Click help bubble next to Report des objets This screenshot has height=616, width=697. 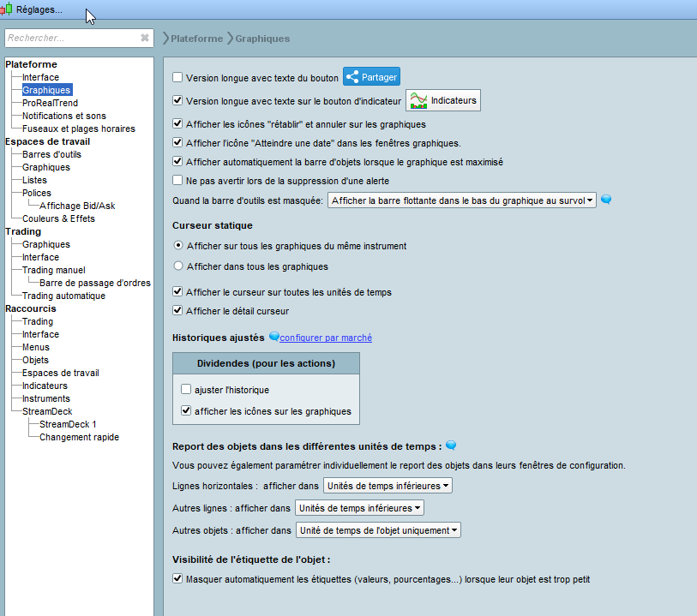[x=451, y=445]
